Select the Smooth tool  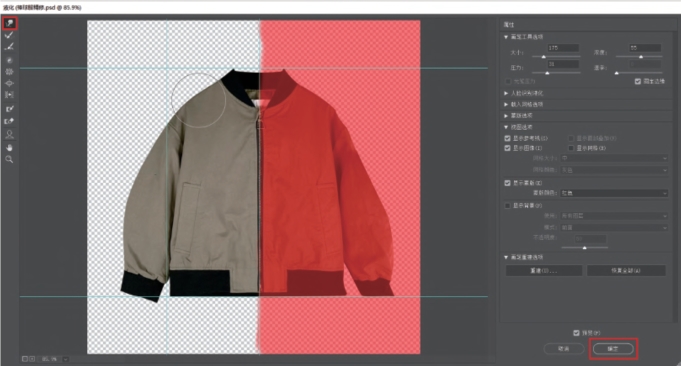tap(9, 47)
